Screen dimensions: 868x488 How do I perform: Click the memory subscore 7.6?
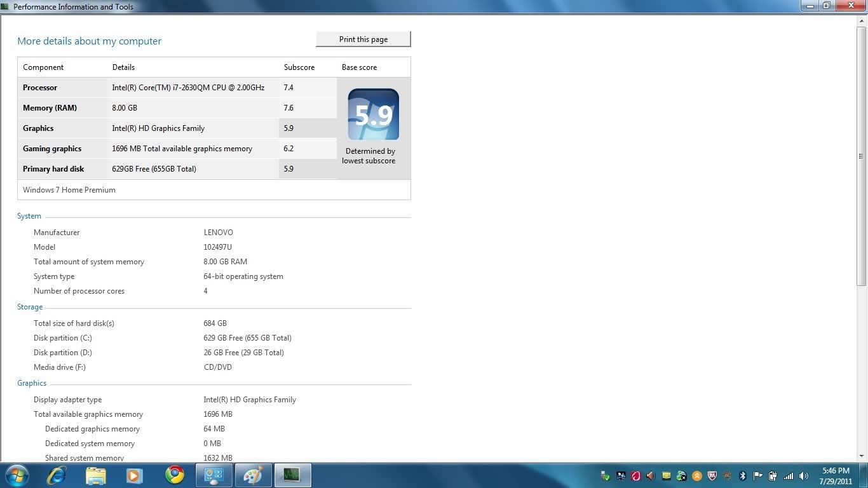pyautogui.click(x=288, y=108)
